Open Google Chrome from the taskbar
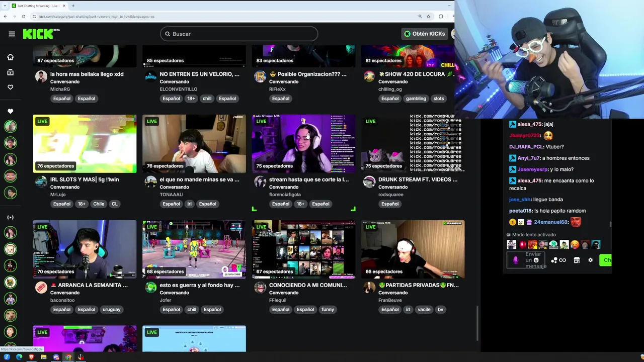Image resolution: width=644 pixels, height=362 pixels. coord(68,357)
